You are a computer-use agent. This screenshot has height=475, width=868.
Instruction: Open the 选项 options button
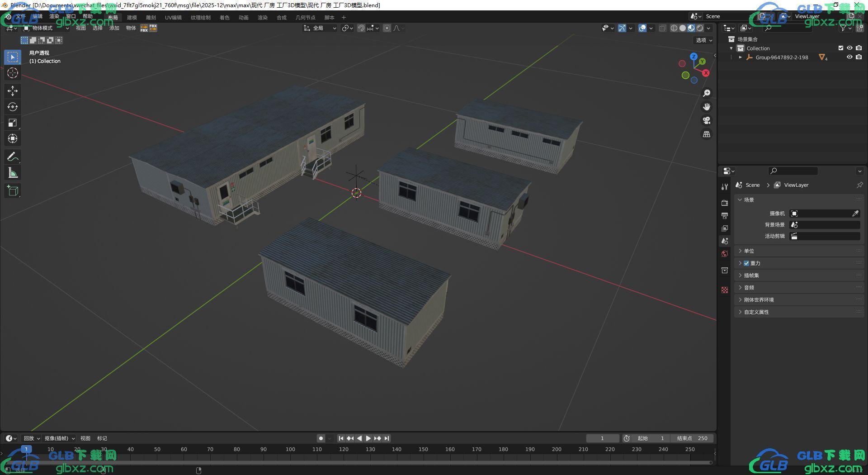[703, 40]
